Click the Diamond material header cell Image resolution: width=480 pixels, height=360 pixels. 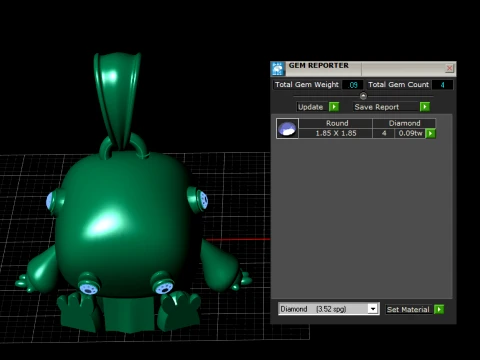point(404,123)
